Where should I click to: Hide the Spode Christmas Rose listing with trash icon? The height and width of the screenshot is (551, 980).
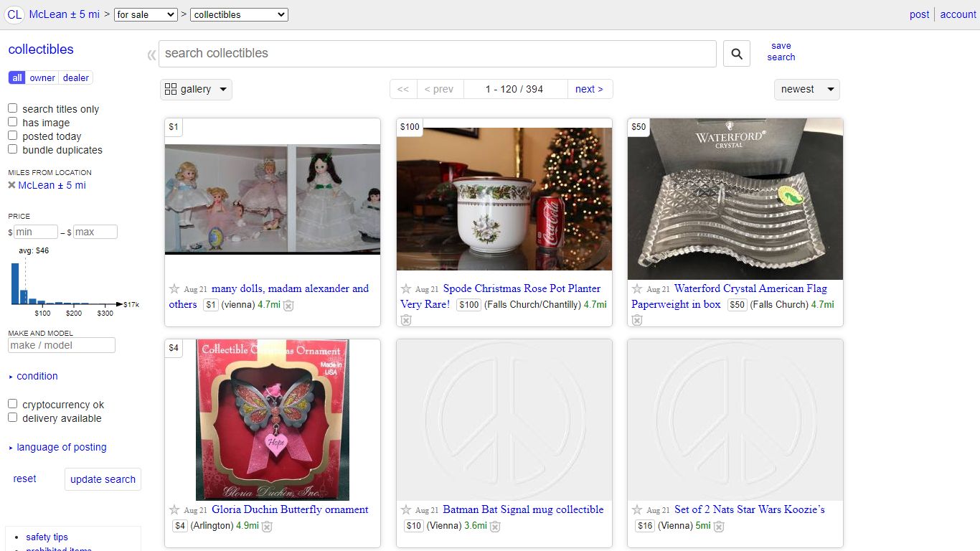[406, 320]
